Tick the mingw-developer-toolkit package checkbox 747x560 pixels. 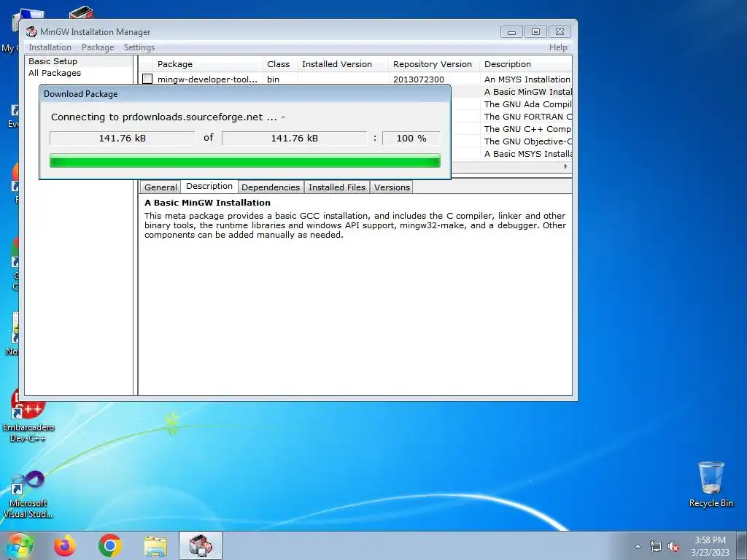point(147,79)
